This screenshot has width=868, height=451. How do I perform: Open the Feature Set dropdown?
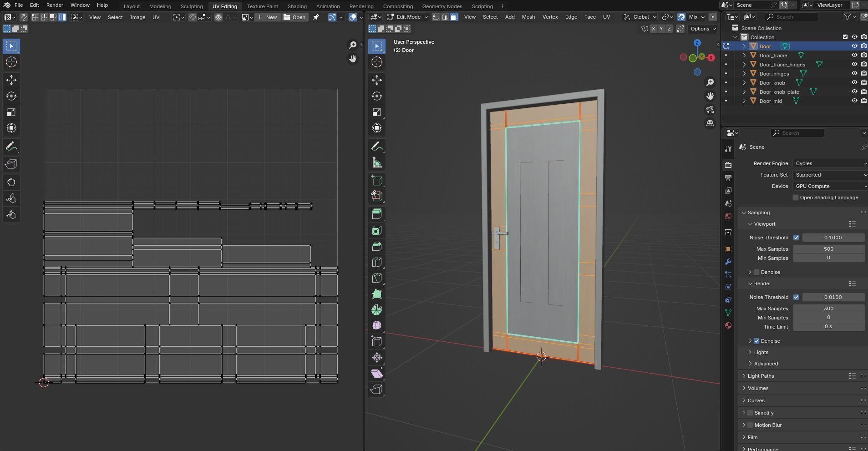point(830,175)
